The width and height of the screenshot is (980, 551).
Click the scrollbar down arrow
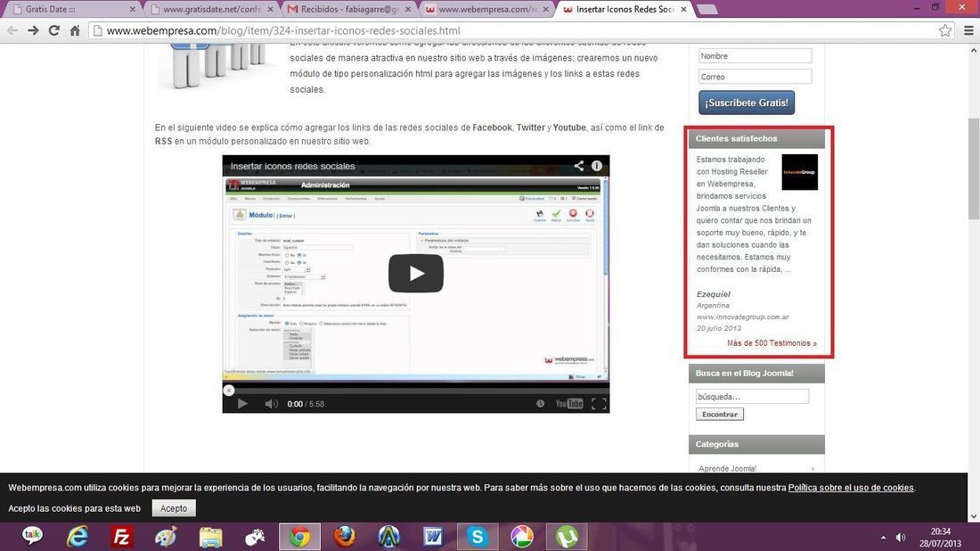[x=973, y=516]
